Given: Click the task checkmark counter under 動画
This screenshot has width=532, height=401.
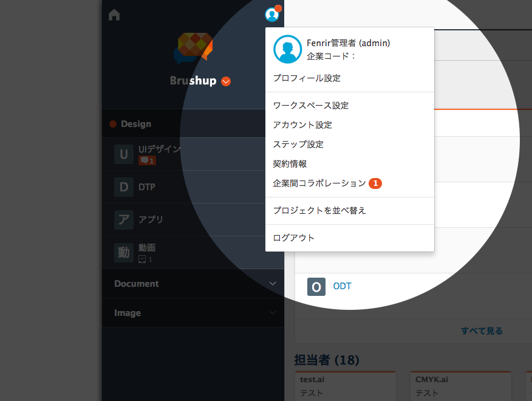Looking at the screenshot, I should coord(146,259).
